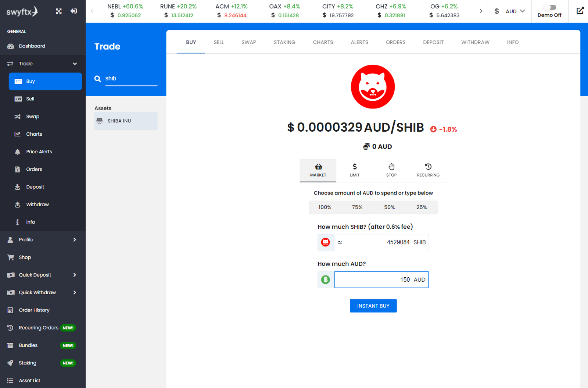Collapse the sidebar using the arrow icon
The width and height of the screenshot is (588, 388).
pos(74,11)
